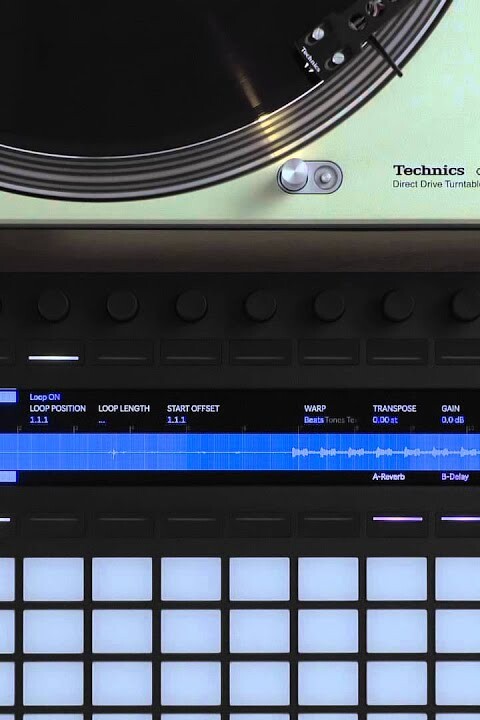Tap the lit button below B-Delay

(x=459, y=519)
